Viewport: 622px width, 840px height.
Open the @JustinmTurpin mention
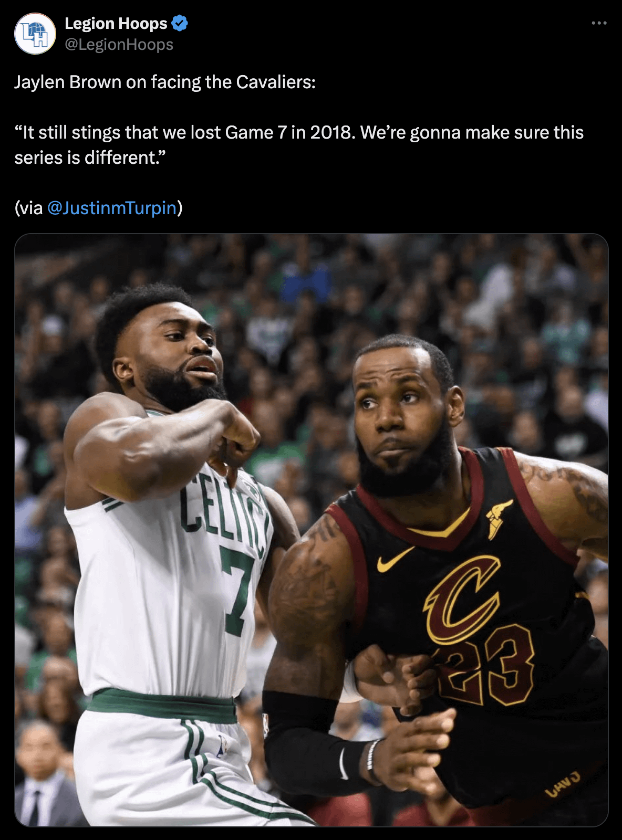(112, 208)
